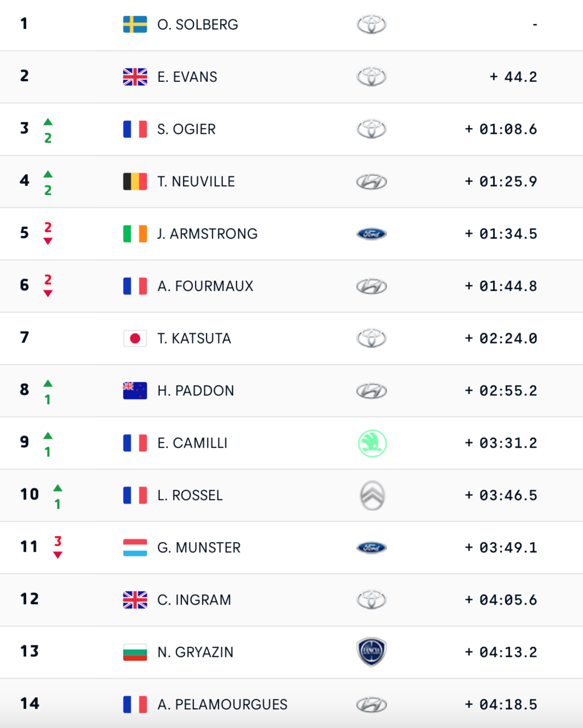
Task: Click the red down arrow for A. Fourmaux
Action: (x=48, y=293)
